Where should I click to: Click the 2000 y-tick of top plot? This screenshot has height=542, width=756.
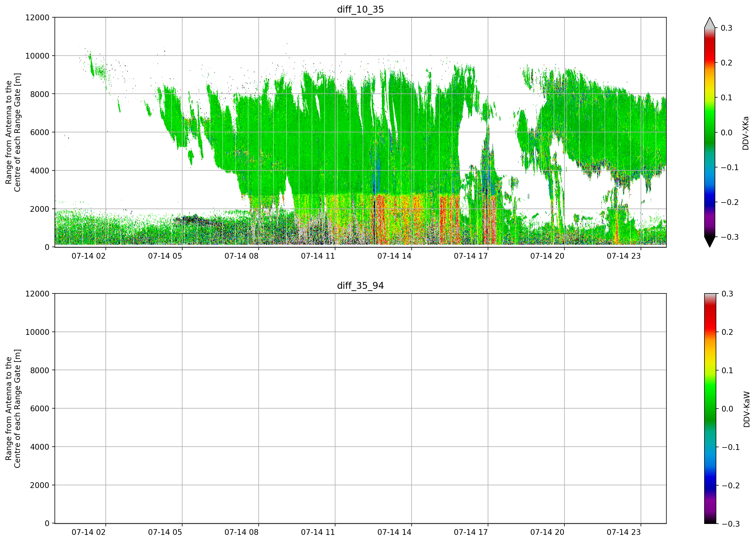coord(40,209)
